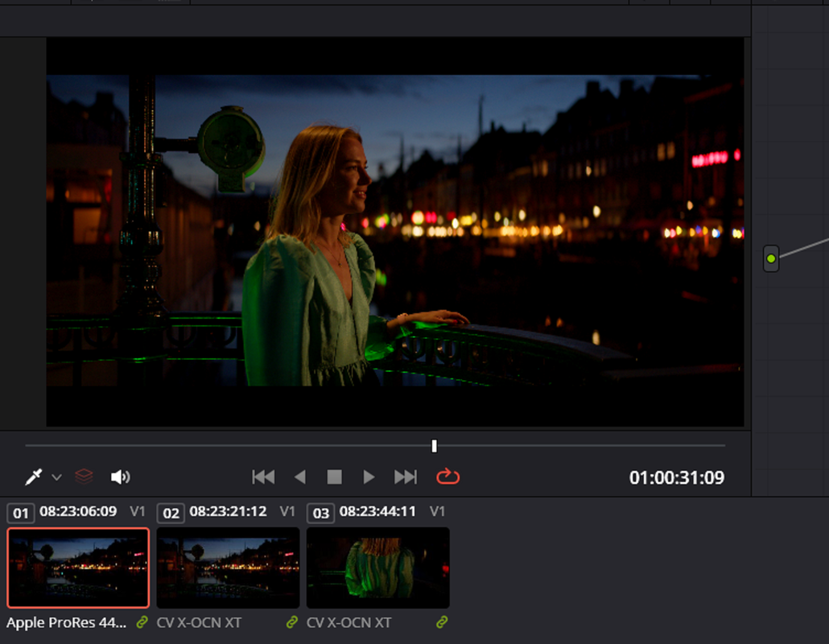Click the link icon on clip 02
829x644 pixels.
[292, 622]
